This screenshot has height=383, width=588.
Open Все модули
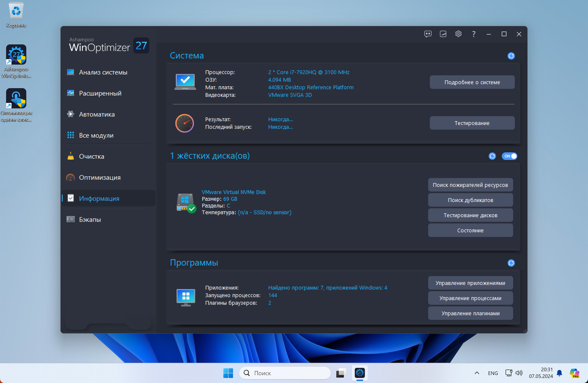click(109, 135)
